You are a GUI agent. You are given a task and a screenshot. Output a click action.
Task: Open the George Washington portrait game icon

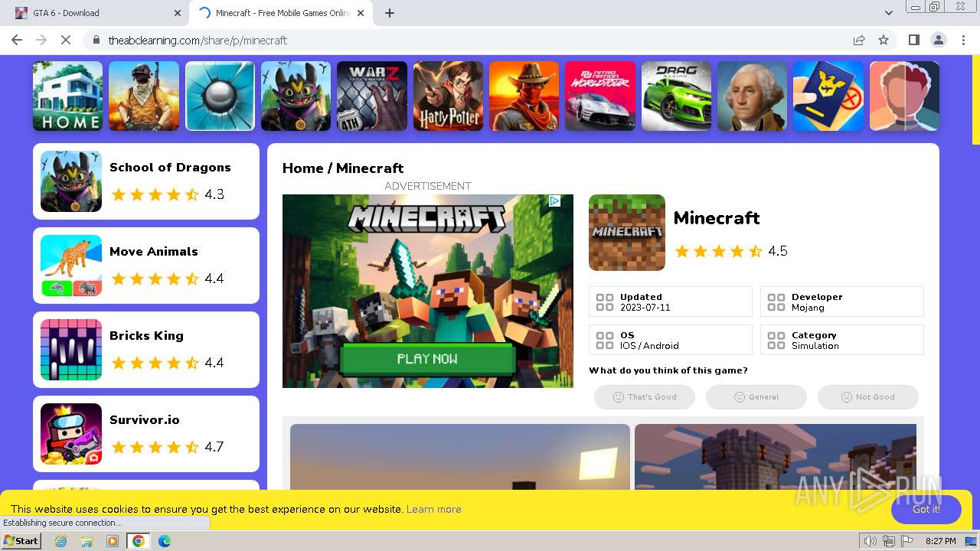[753, 96]
